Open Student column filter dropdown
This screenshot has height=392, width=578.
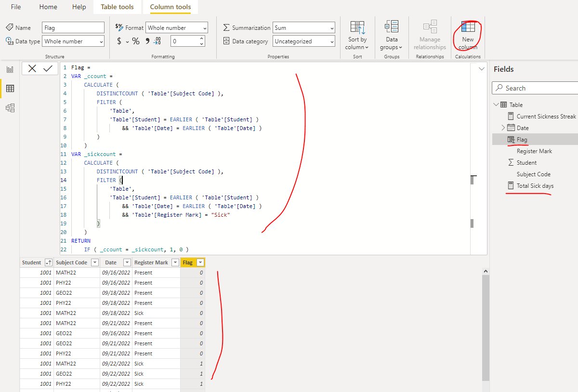[x=48, y=262]
